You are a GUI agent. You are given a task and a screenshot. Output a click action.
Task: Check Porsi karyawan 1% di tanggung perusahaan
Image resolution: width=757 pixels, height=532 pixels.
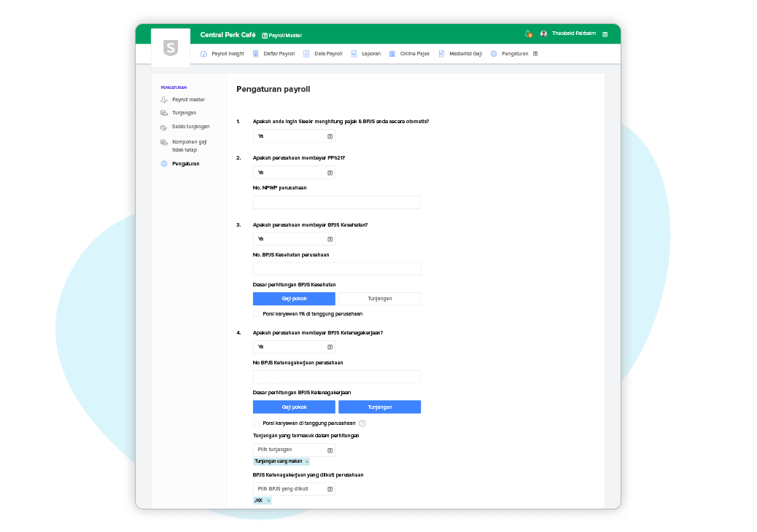click(x=257, y=314)
